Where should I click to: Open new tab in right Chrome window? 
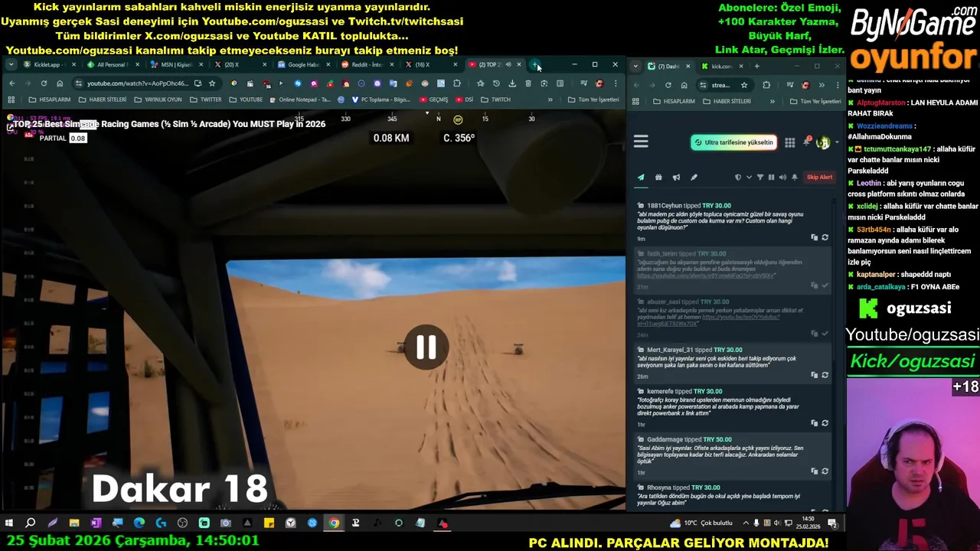[756, 67]
